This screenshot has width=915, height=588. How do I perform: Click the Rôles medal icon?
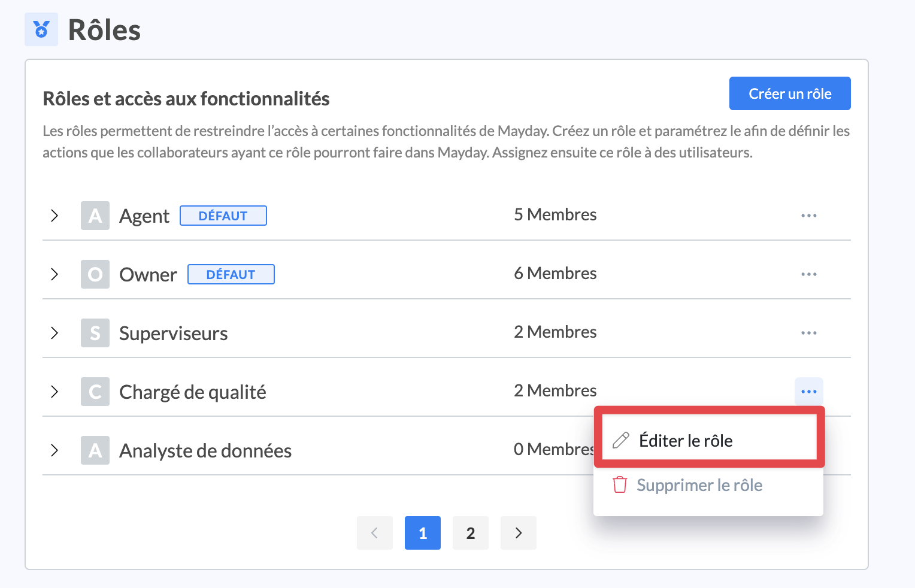41,29
